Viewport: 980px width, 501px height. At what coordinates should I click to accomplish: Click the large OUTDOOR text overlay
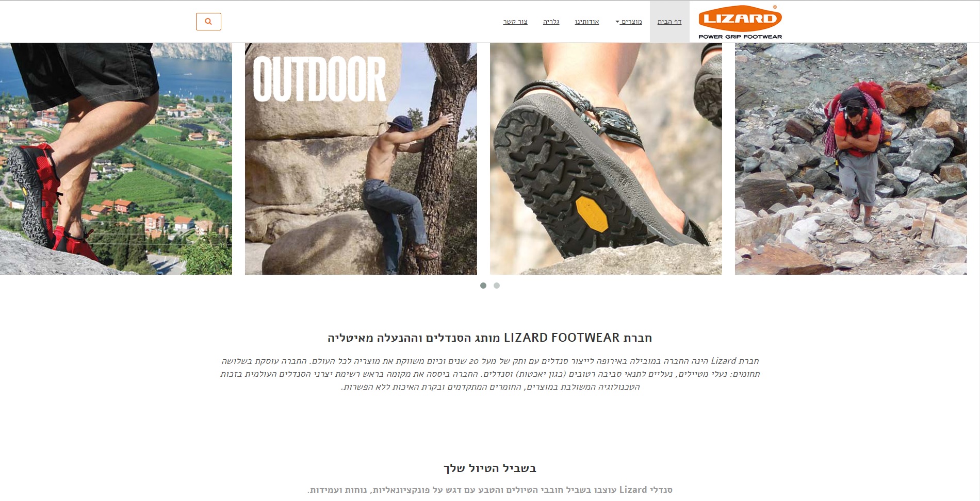[x=320, y=79]
